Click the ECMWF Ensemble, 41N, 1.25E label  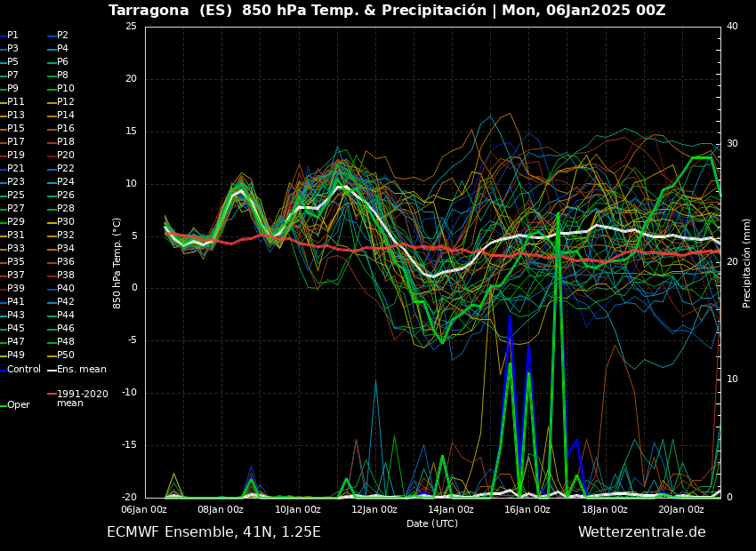tap(212, 531)
